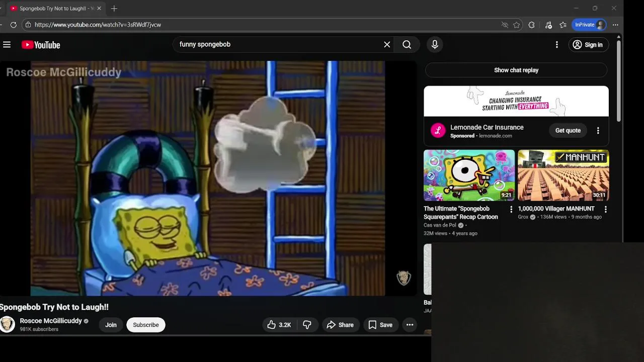644x362 pixels.
Task: Open the tracking prevention eye icon
Action: (505, 25)
